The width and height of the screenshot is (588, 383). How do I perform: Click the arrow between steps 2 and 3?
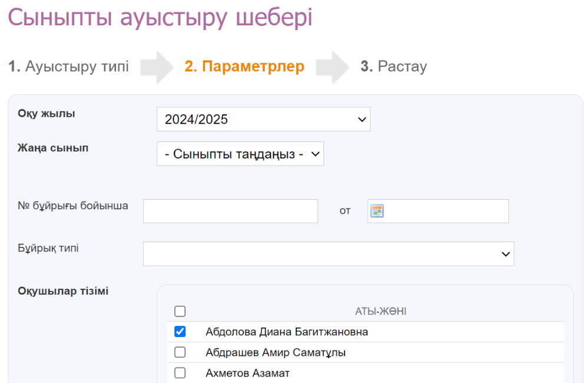(332, 67)
